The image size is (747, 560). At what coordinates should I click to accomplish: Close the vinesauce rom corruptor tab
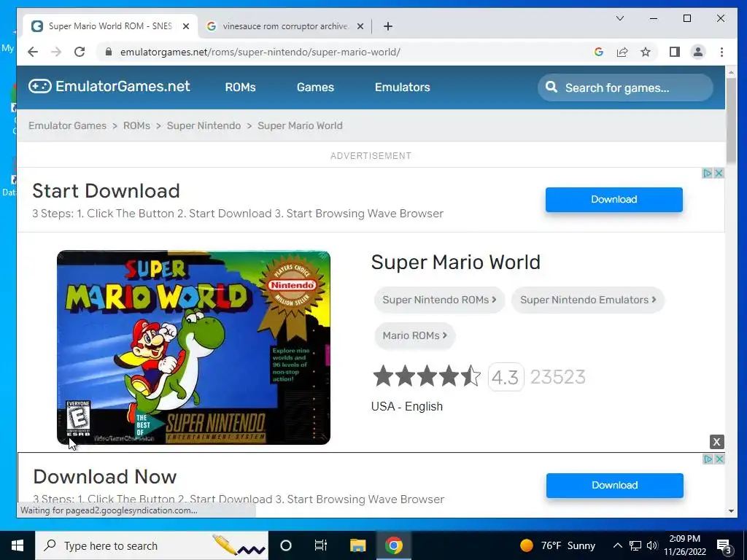[360, 26]
